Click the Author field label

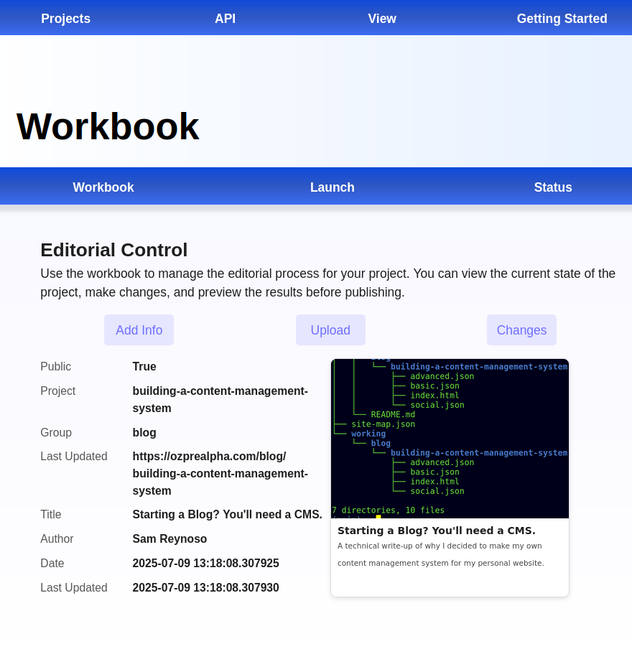tap(57, 538)
